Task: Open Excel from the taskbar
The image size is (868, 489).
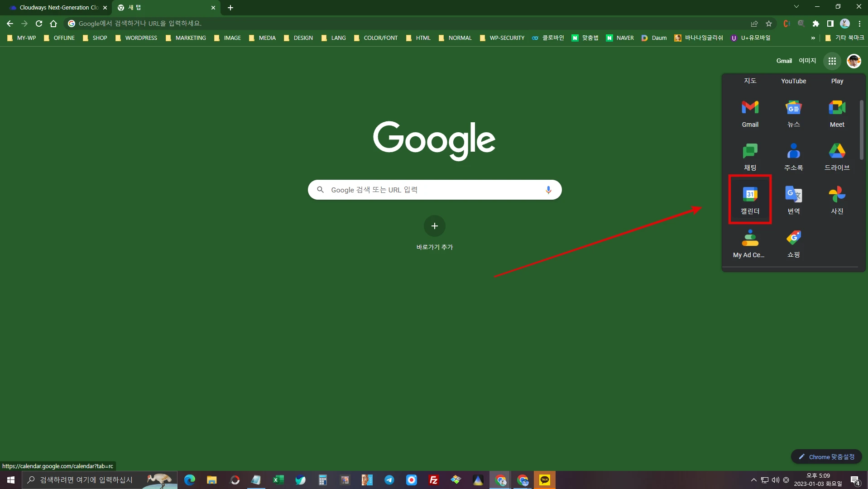Action: coord(278,480)
